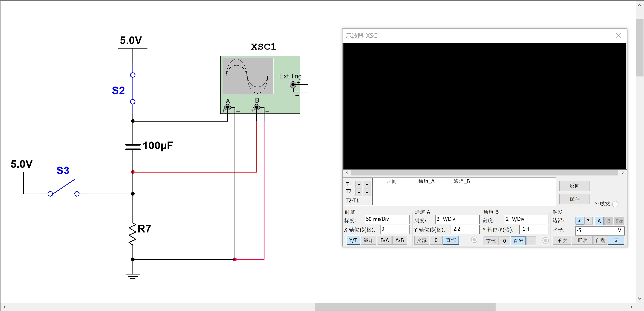Click the left arrow of the display scrollbar
The width and height of the screenshot is (644, 311).
(x=347, y=173)
